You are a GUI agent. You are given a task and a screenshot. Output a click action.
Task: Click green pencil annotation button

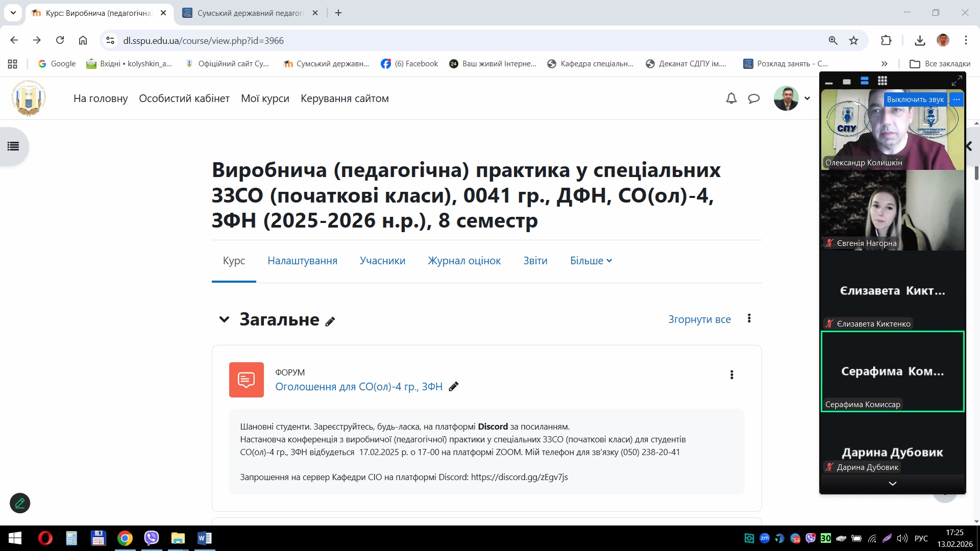click(20, 503)
